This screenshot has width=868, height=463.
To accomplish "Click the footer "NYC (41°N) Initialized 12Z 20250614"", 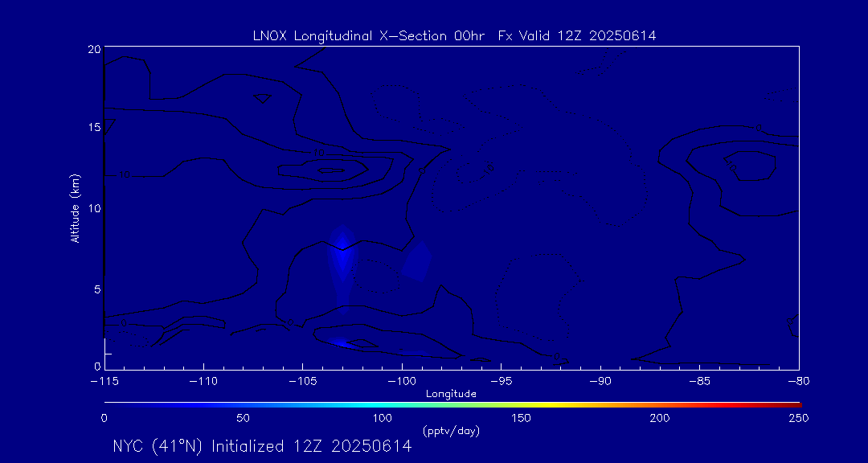I will [x=262, y=446].
